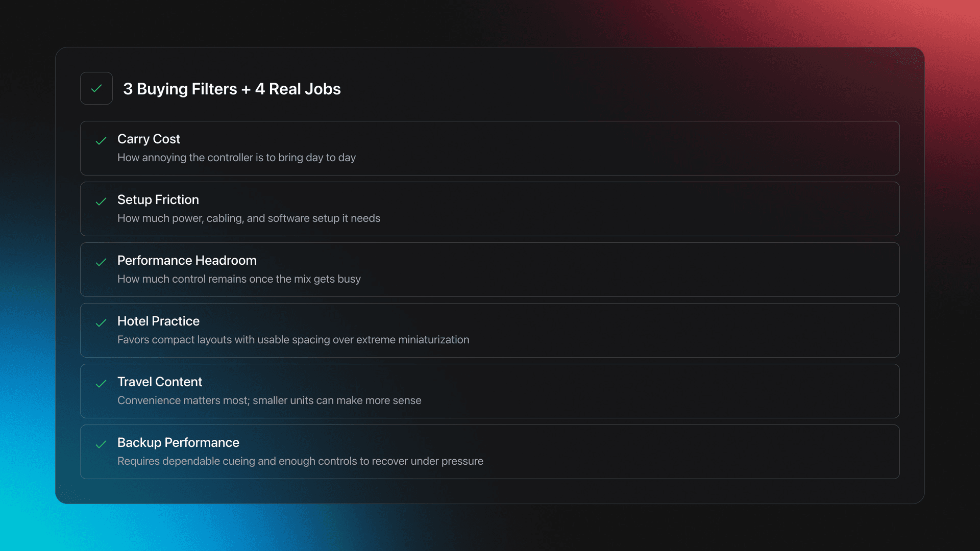Screen dimensions: 980x551
Task: Expand the Setup Friction card
Action: pyautogui.click(x=490, y=209)
